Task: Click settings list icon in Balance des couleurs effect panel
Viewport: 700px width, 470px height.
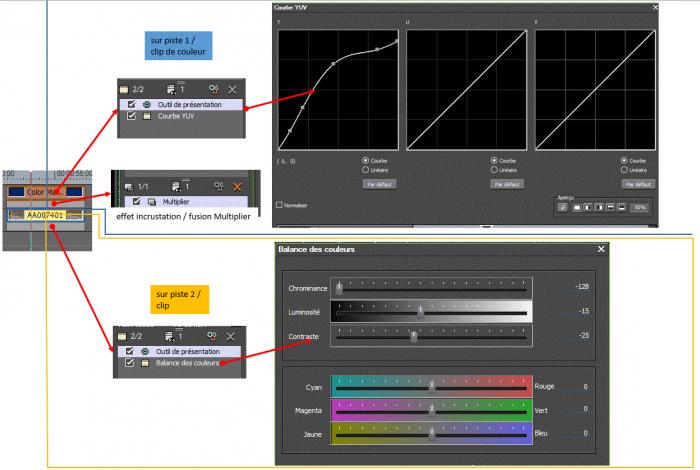Action: [x=169, y=336]
